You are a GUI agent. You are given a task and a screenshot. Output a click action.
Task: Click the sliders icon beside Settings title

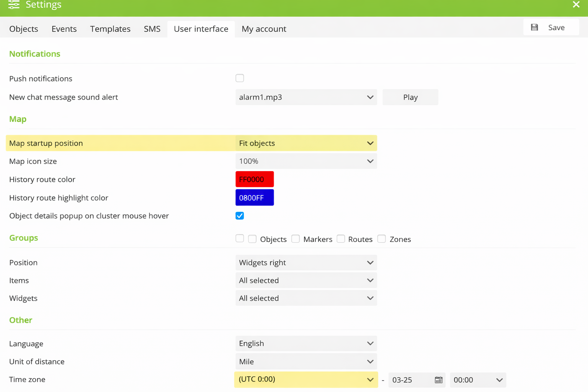click(13, 5)
